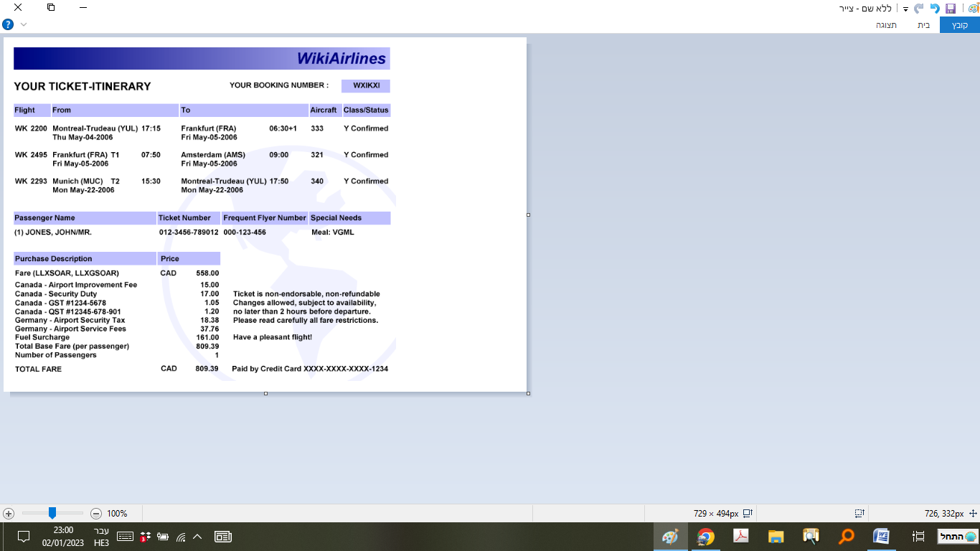Image resolution: width=980 pixels, height=551 pixels.
Task: Open Microsoft Word from the taskbar
Action: click(x=882, y=537)
